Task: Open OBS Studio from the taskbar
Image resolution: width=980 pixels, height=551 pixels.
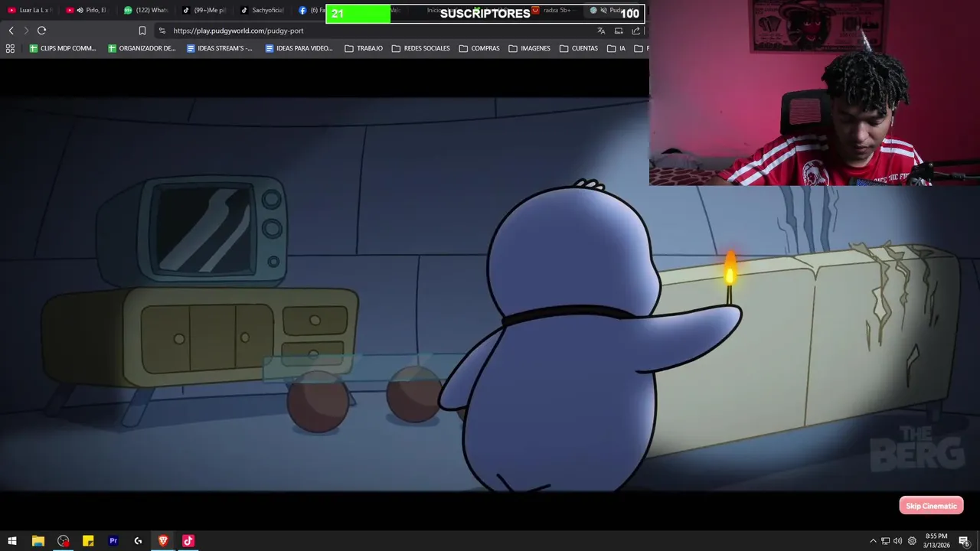Action: click(63, 541)
